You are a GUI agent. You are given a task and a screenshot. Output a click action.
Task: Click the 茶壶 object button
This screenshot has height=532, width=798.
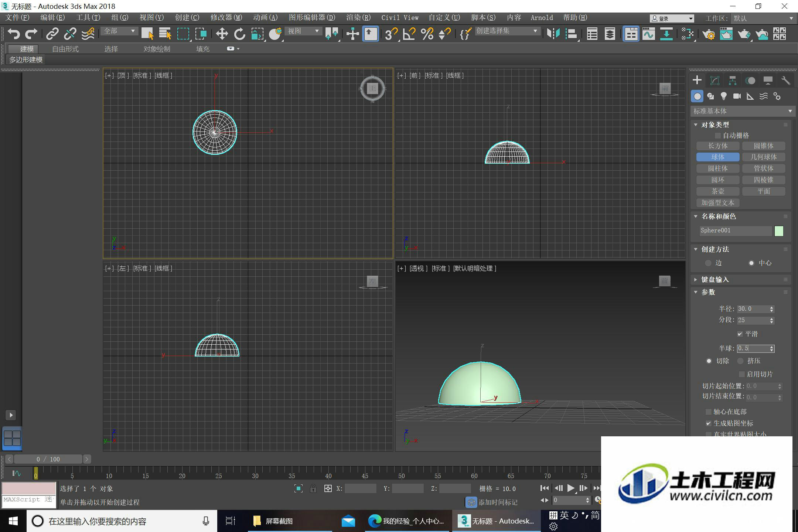718,191
